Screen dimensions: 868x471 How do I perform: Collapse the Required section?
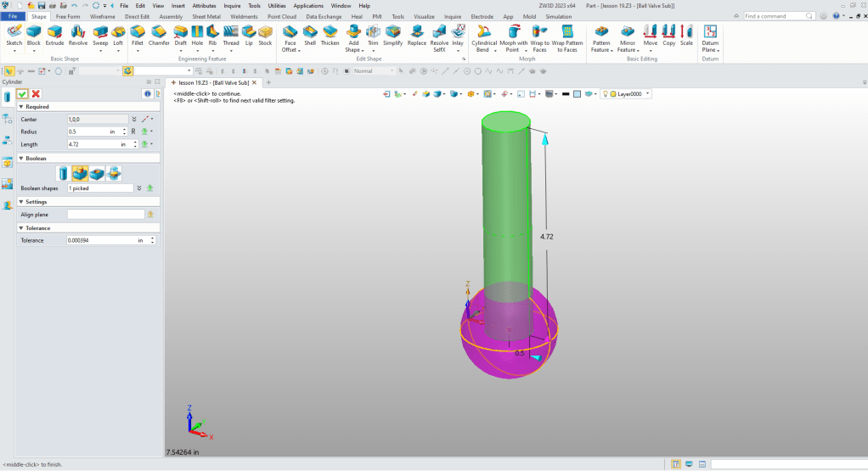20,107
